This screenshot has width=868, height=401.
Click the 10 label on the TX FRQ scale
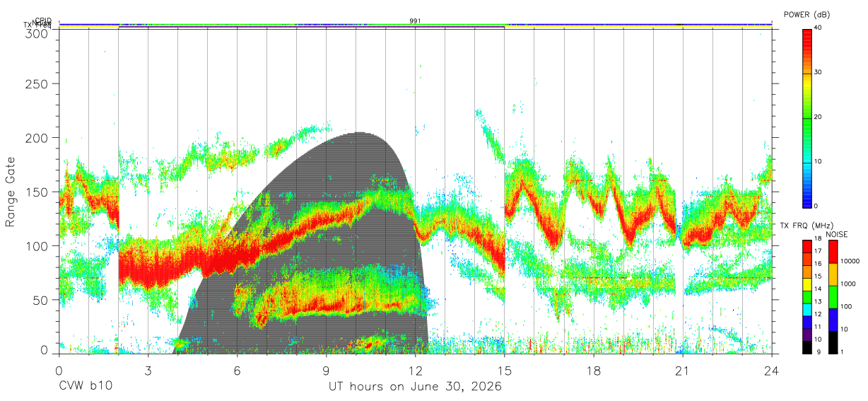[819, 339]
